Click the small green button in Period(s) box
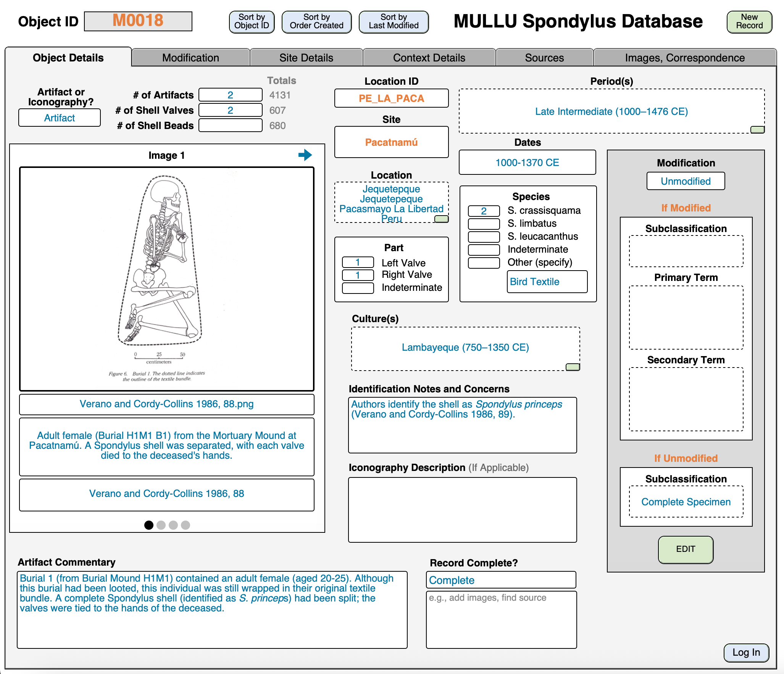 click(757, 130)
